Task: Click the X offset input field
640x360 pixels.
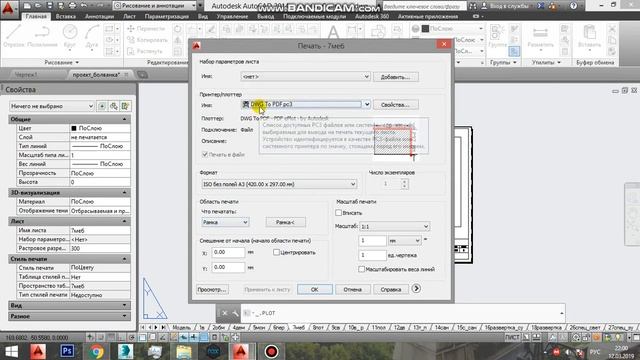Action: [228, 252]
